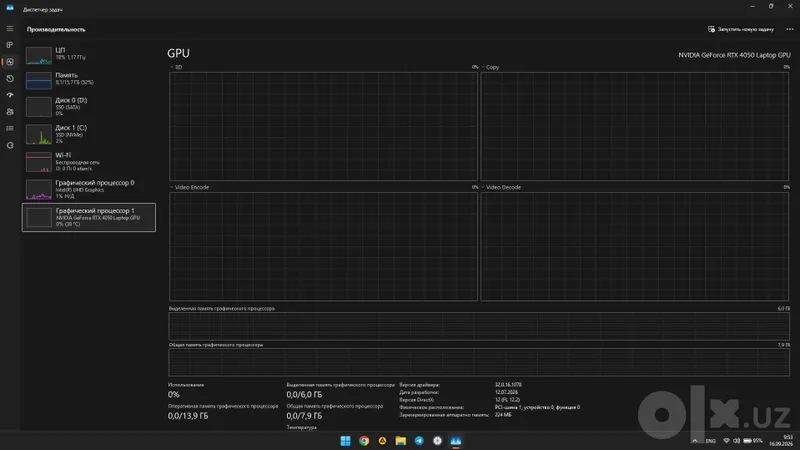Switch to the Processes page icon
This screenshot has height=450, width=800.
(x=10, y=45)
